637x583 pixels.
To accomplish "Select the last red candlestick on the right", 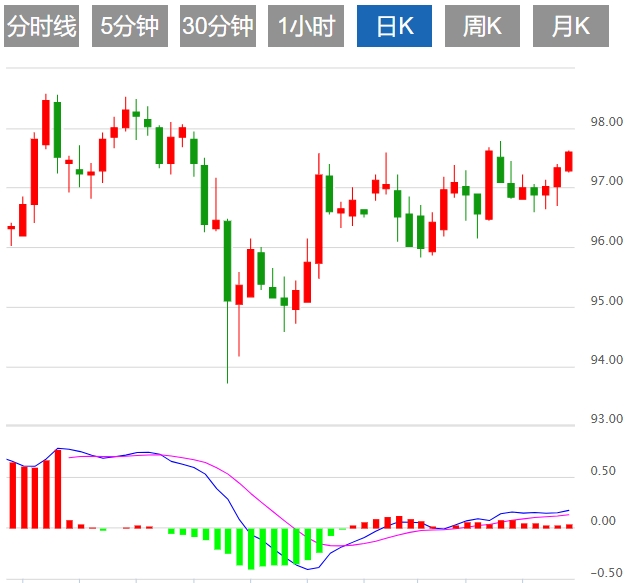I will (x=569, y=161).
